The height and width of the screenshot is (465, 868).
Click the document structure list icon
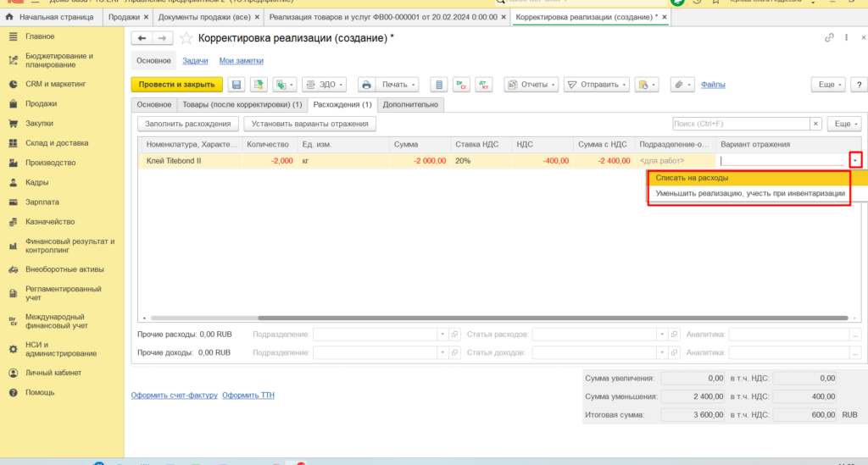point(439,85)
